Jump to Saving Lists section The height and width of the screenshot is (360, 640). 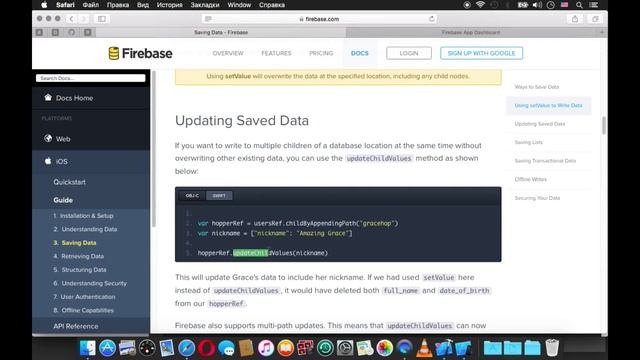pyautogui.click(x=528, y=142)
